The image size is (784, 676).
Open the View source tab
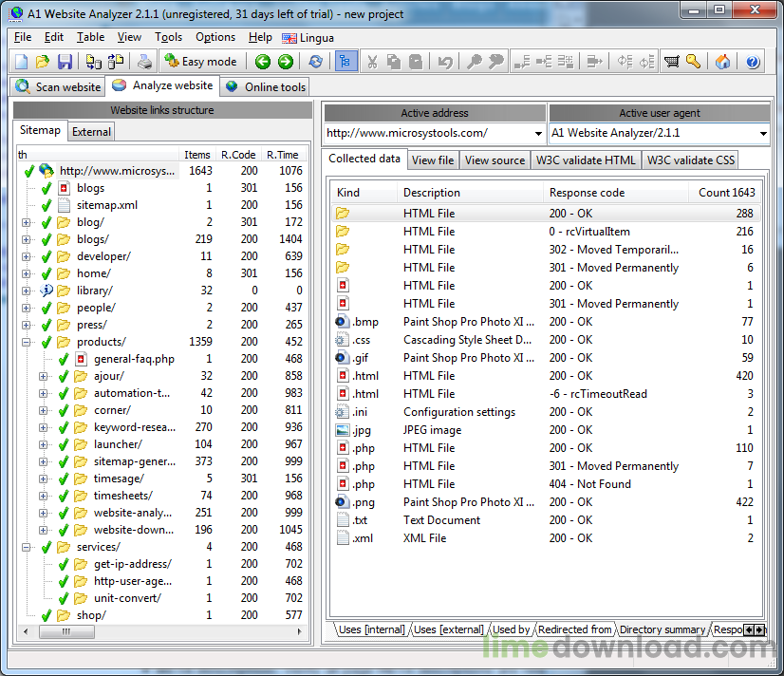495,160
